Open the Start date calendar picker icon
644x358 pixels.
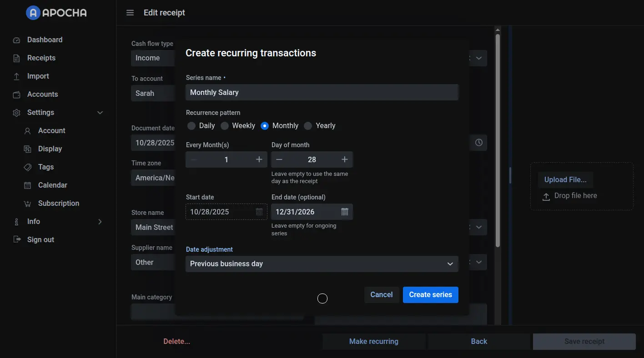[x=259, y=212]
